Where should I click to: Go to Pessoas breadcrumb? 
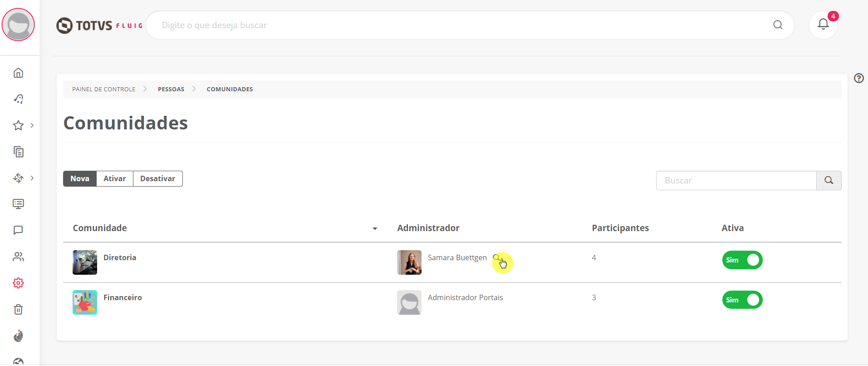[171, 89]
